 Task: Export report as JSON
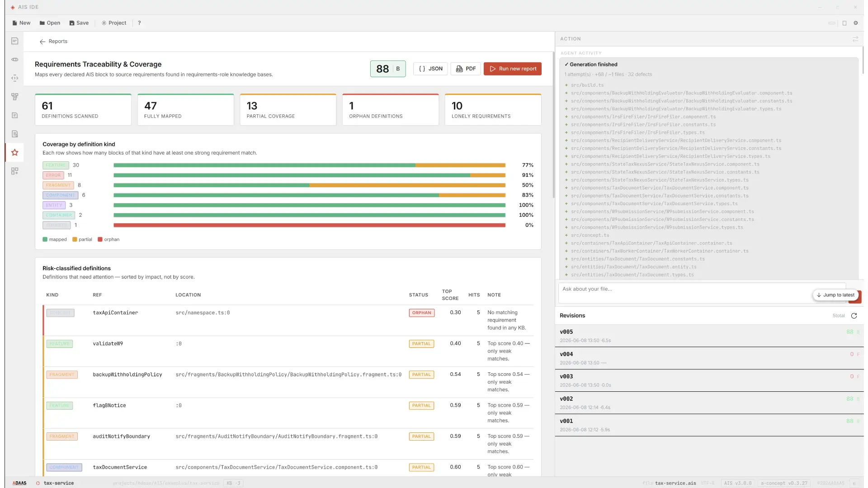(431, 69)
